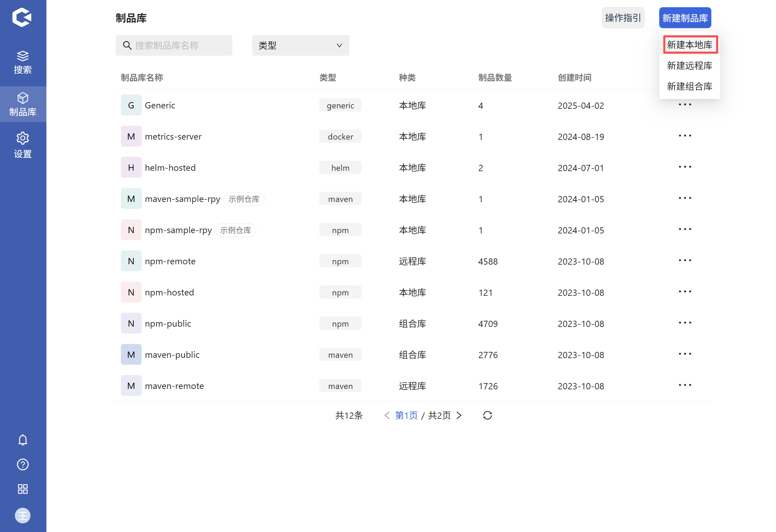Open the help question mark icon
Screen dimensions: 776x532
tap(23, 464)
